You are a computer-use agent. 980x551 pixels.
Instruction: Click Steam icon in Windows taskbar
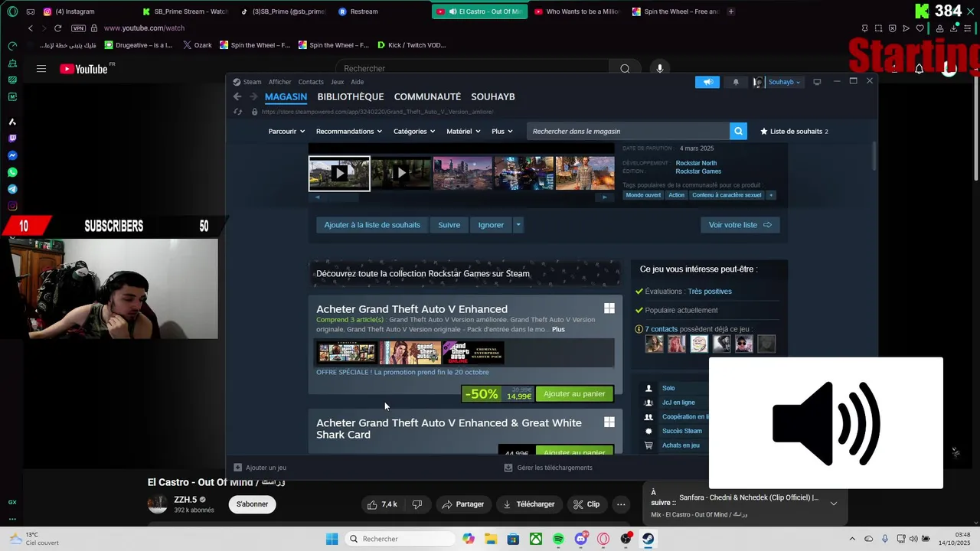648,539
